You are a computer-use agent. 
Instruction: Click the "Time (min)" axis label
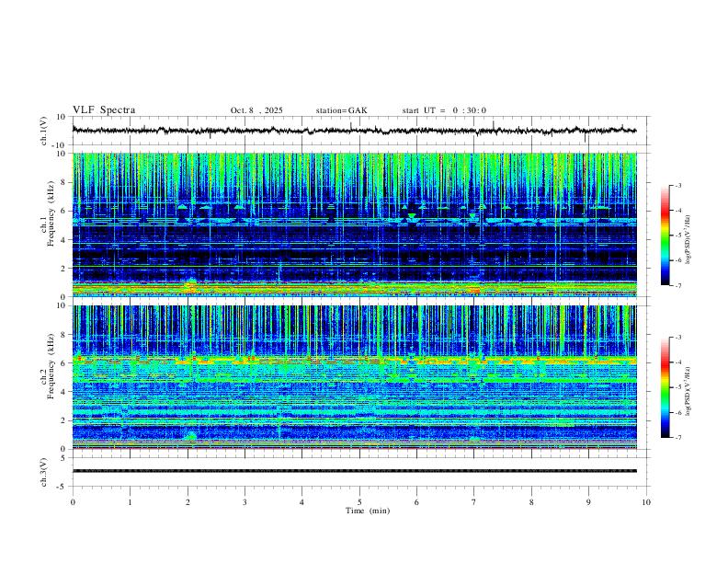[368, 511]
